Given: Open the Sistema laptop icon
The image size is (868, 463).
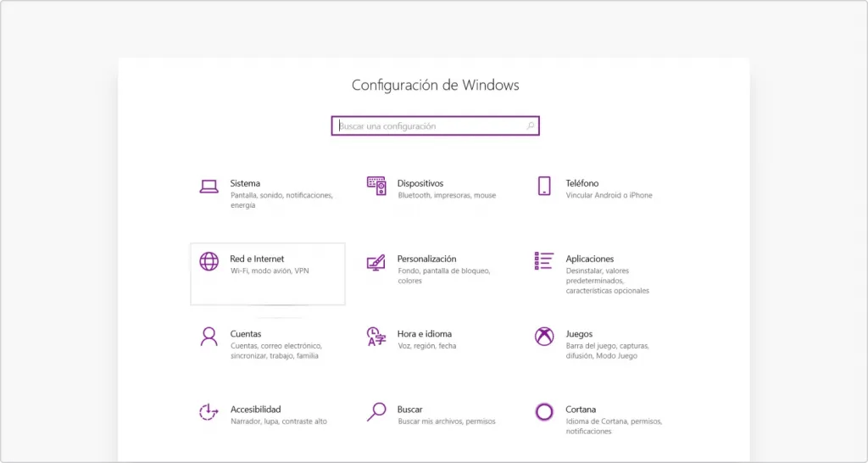Looking at the screenshot, I should click(x=209, y=187).
